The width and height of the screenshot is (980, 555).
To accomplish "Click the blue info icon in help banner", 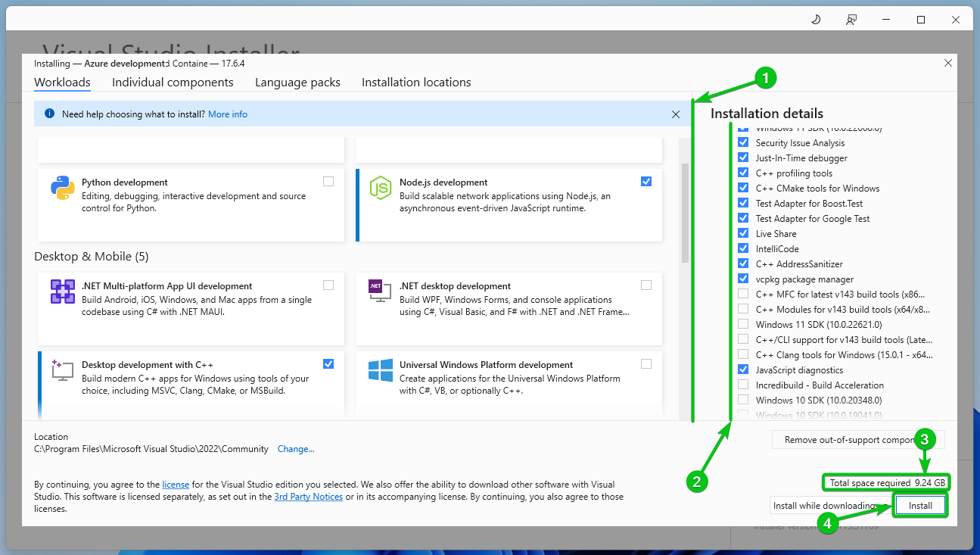I will coord(49,114).
